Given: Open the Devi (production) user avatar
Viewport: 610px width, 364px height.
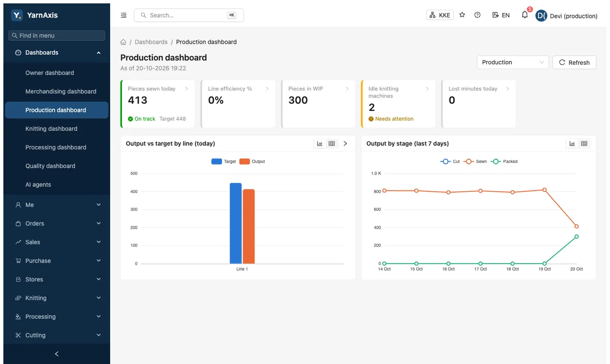Looking at the screenshot, I should point(541,16).
